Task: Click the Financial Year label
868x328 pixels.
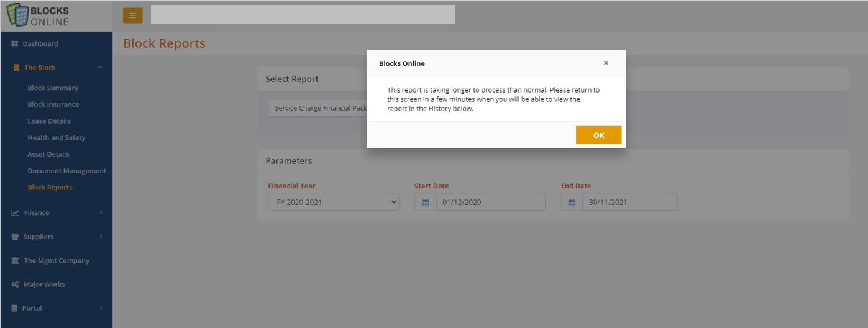Action: pyautogui.click(x=291, y=186)
